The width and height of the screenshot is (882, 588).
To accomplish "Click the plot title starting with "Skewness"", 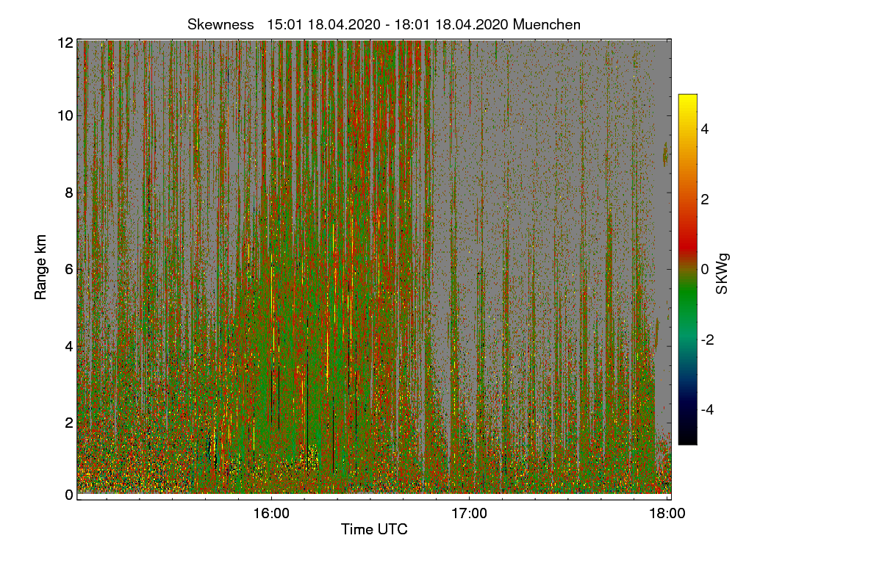I will pos(384,24).
